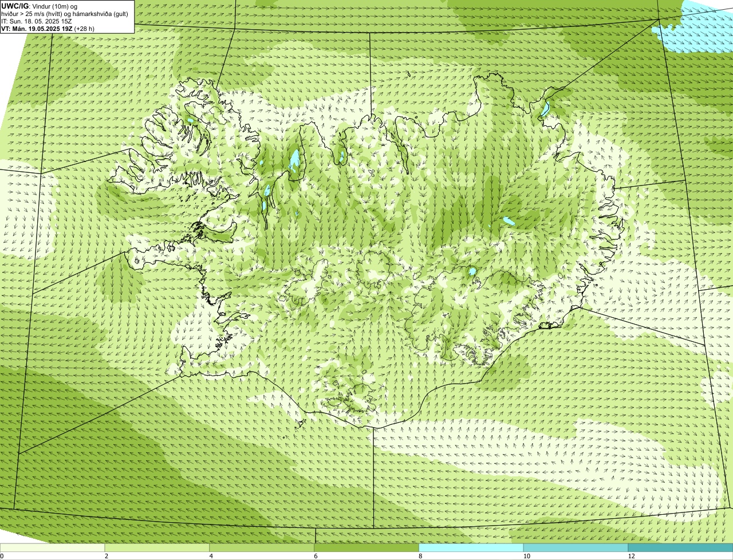Screen dimensions: 733x560
Task: Click the 'IT: Sun. 18. 05. 2025 15Z' line
Action: [x=37, y=21]
